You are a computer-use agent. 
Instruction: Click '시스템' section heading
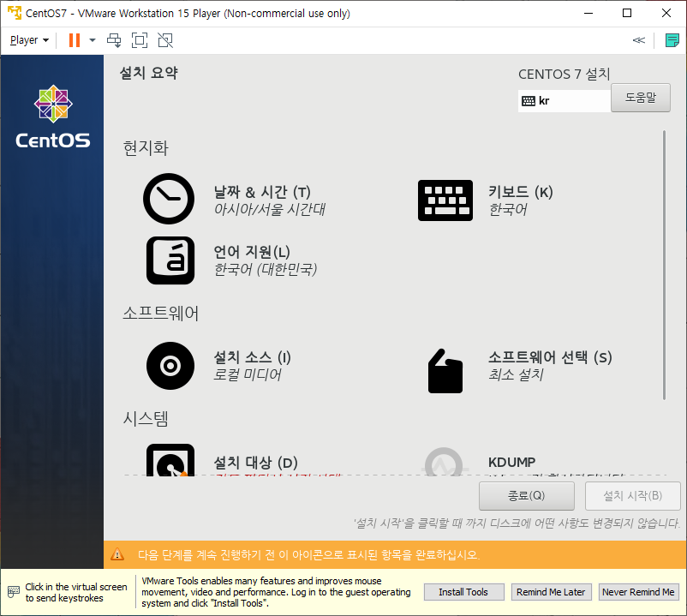click(146, 418)
